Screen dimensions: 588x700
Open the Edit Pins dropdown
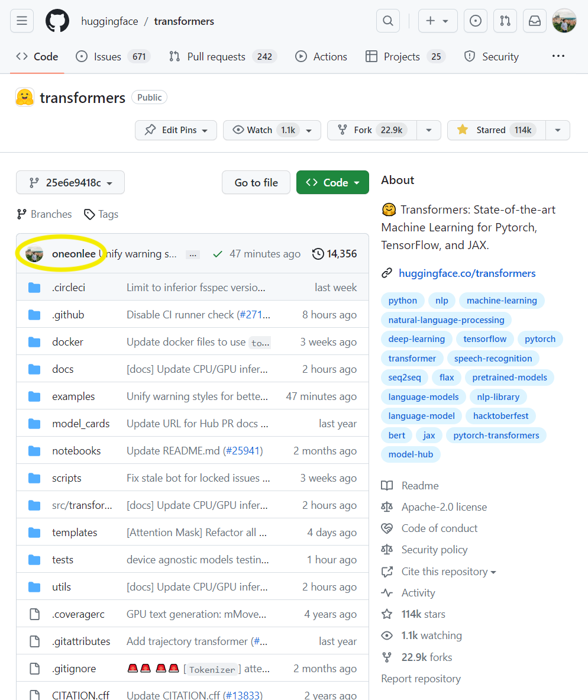176,130
